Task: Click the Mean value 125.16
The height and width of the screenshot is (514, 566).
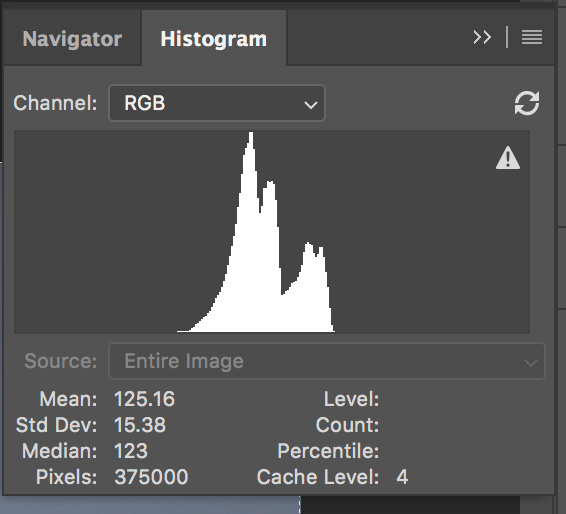Action: 144,399
